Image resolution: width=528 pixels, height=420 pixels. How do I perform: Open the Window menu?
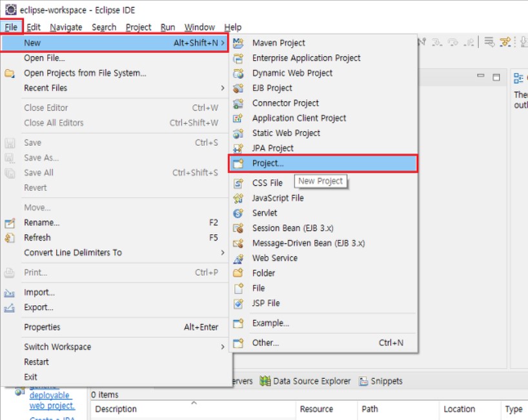(x=199, y=27)
